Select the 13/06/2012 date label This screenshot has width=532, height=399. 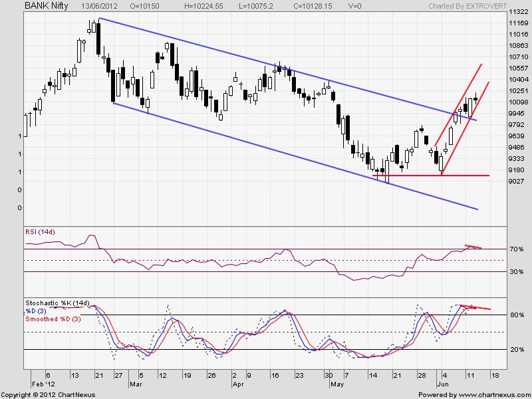coord(99,6)
